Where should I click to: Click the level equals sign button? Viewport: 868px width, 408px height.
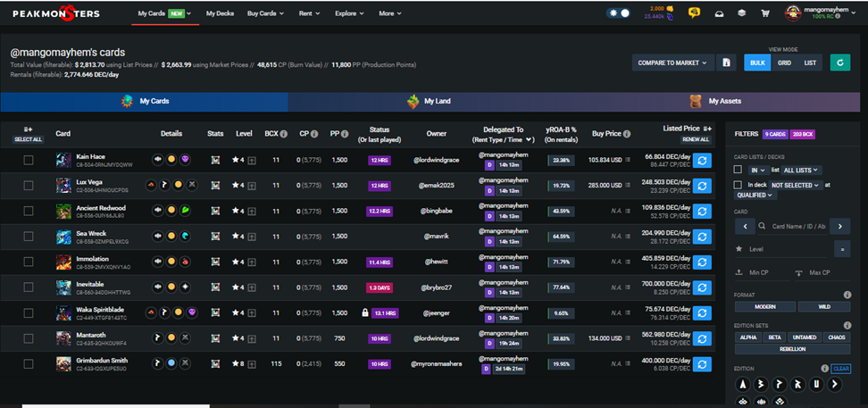tap(842, 250)
